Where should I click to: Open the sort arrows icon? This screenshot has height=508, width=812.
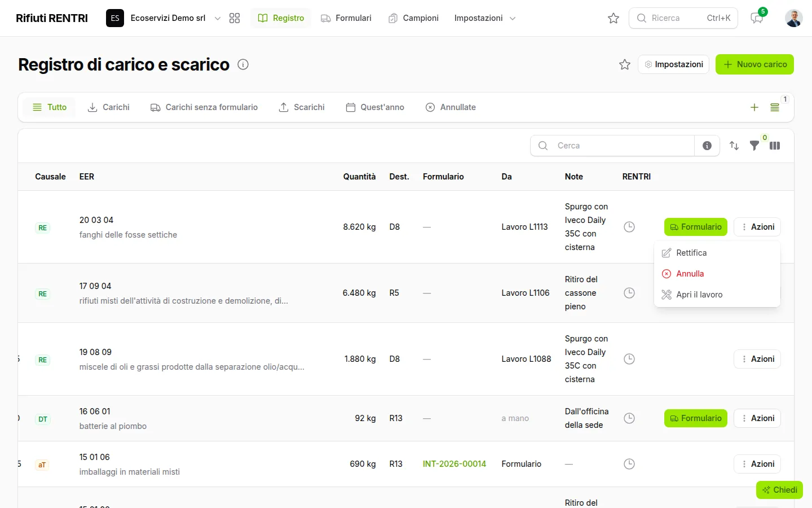(734, 146)
